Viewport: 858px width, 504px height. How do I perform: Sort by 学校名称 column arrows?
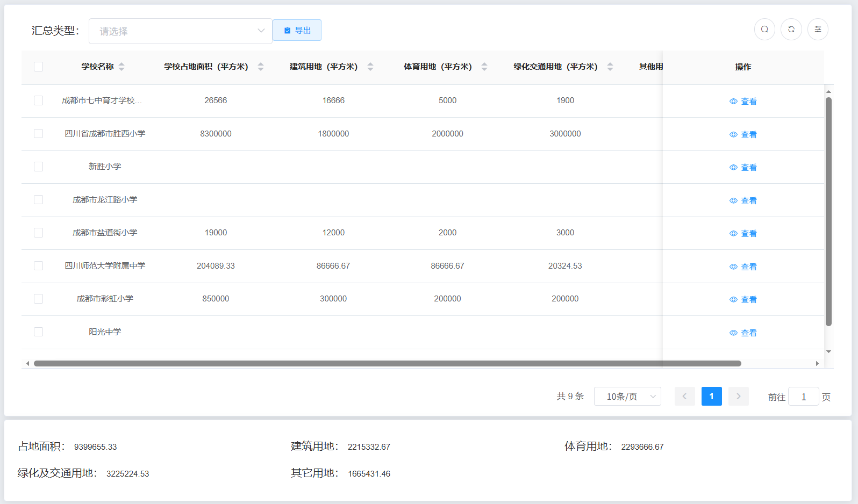pyautogui.click(x=121, y=67)
